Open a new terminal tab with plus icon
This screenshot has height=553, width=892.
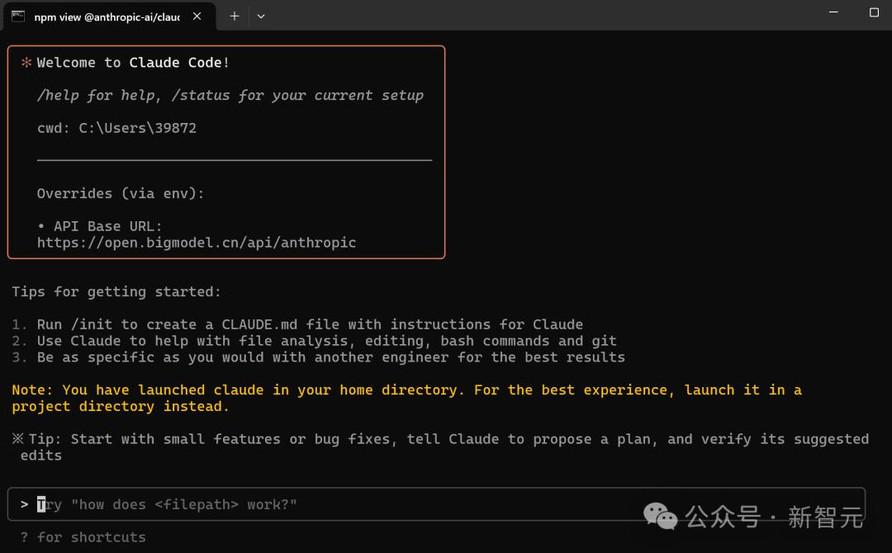(234, 16)
